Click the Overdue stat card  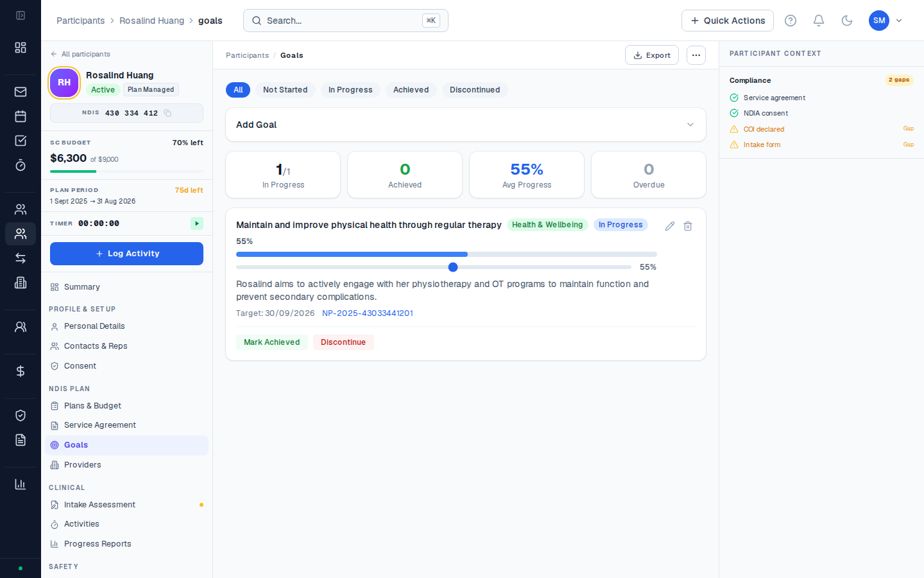649,175
